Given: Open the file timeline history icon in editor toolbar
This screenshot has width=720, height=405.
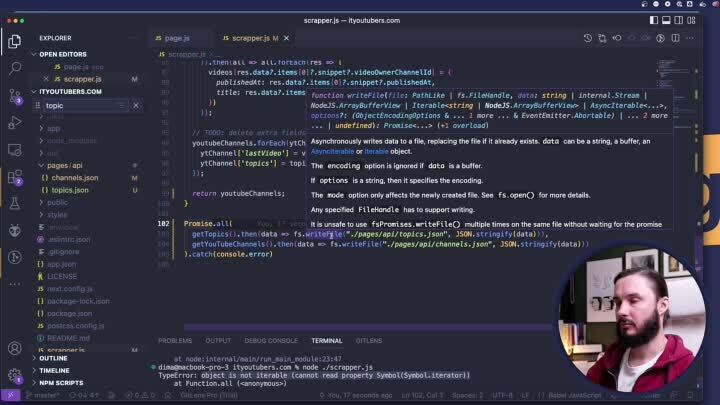Looking at the screenshot, I should point(588,38).
